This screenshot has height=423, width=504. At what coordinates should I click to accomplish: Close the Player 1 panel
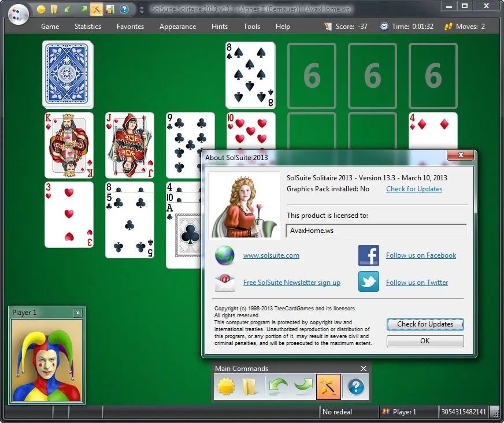click(77, 313)
